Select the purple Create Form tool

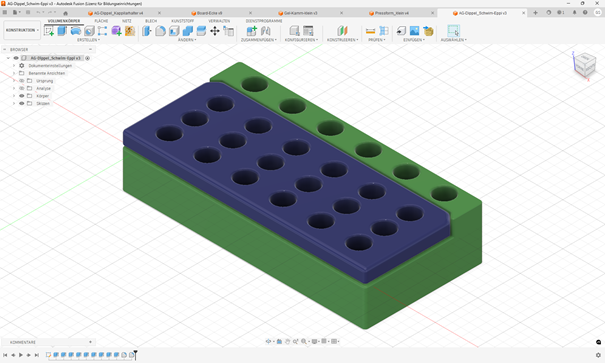point(116,31)
